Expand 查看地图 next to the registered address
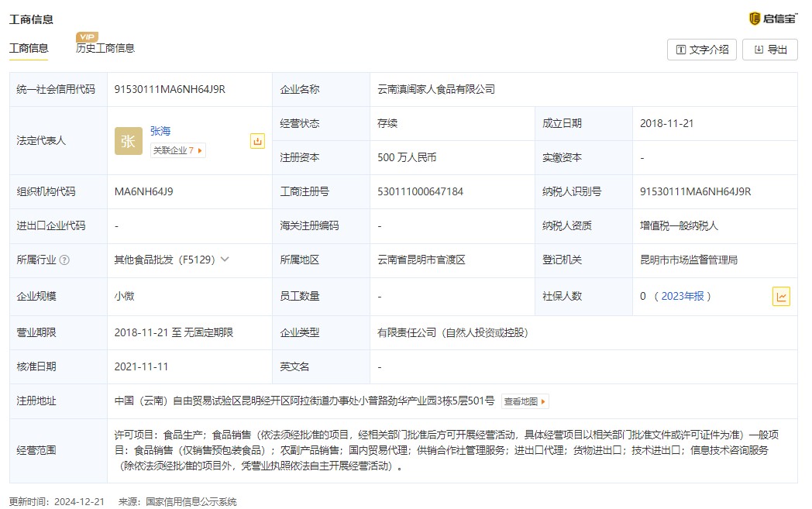The width and height of the screenshot is (812, 509). pyautogui.click(x=525, y=401)
